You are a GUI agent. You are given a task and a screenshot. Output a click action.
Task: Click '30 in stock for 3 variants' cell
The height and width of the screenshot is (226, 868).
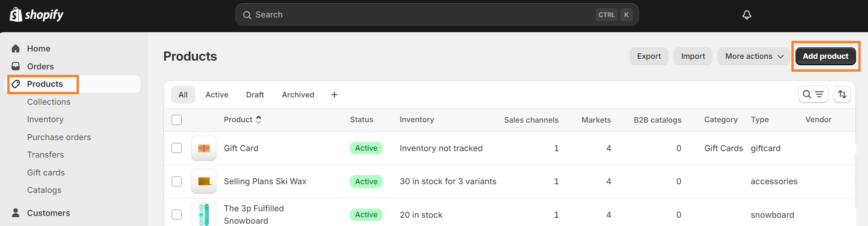tap(448, 181)
